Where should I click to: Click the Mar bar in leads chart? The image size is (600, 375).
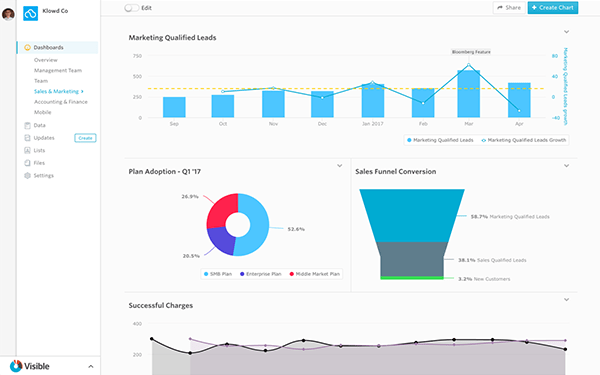(x=468, y=94)
